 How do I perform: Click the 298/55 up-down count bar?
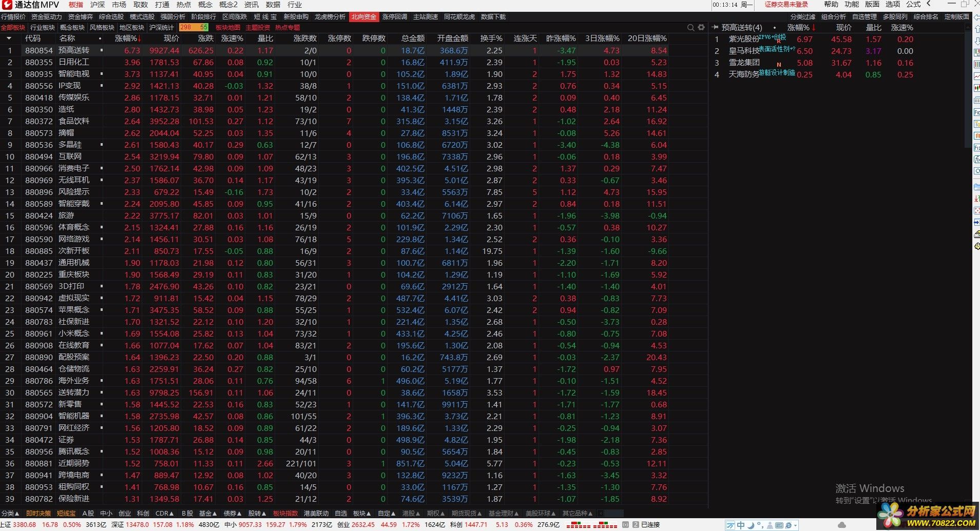(x=194, y=28)
